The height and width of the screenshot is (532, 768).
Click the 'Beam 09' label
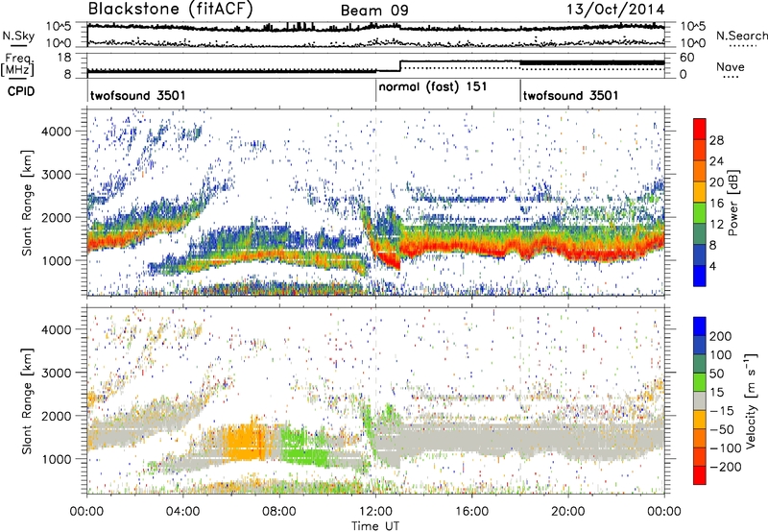pos(374,11)
